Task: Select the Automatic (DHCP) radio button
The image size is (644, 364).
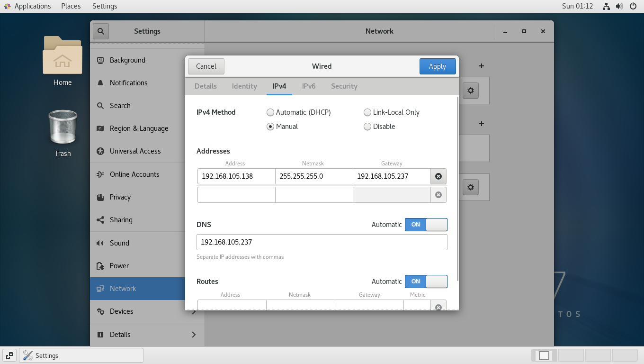Action: [270, 112]
